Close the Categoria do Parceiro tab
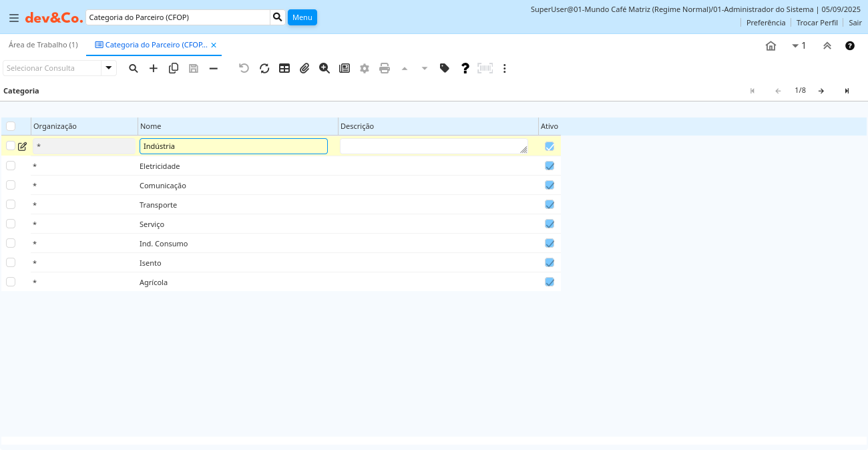The width and height of the screenshot is (868, 450). tap(214, 45)
